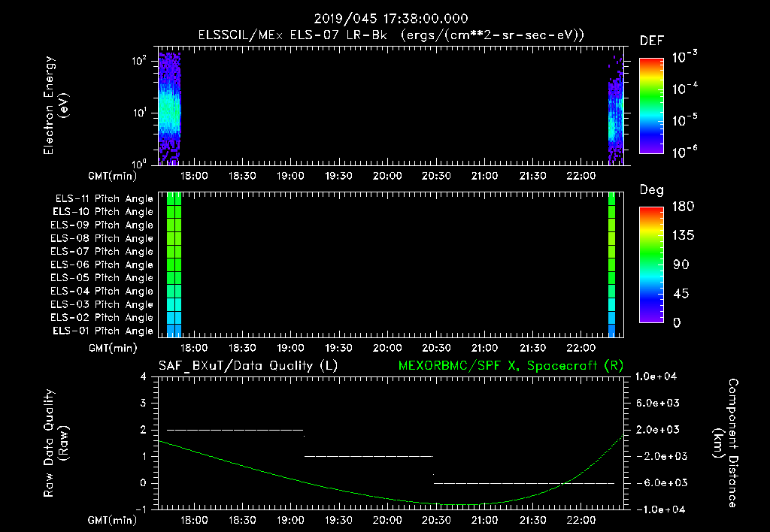Select the ELS-01 Pitch Angle row label

tap(103, 331)
